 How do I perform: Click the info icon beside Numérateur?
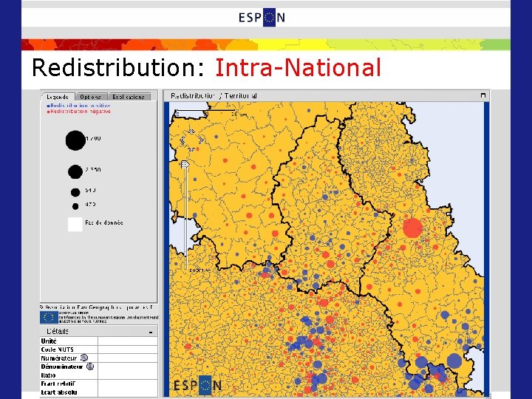[x=83, y=358]
